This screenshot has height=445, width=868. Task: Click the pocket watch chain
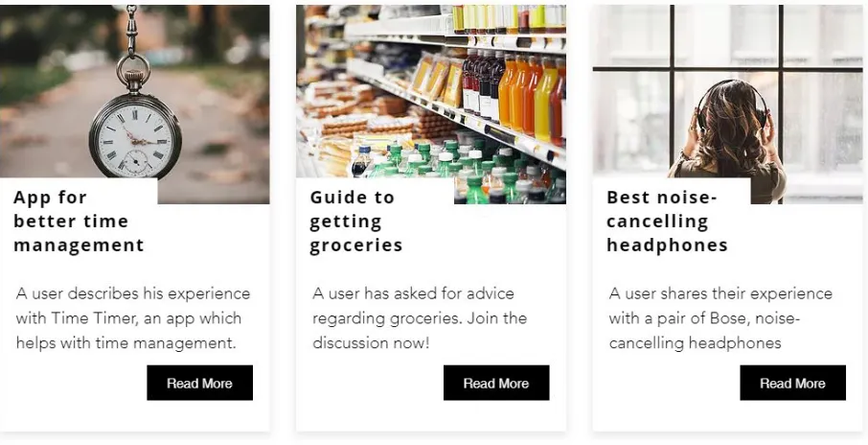(131, 31)
